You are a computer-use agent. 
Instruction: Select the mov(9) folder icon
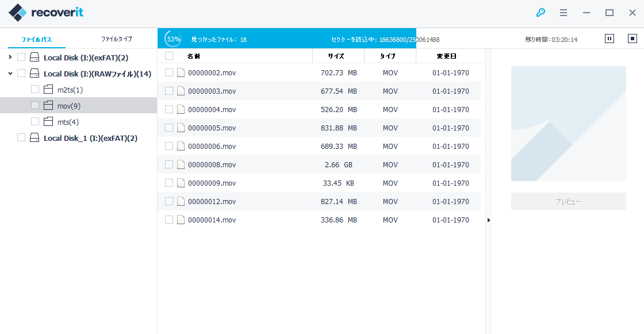point(48,106)
